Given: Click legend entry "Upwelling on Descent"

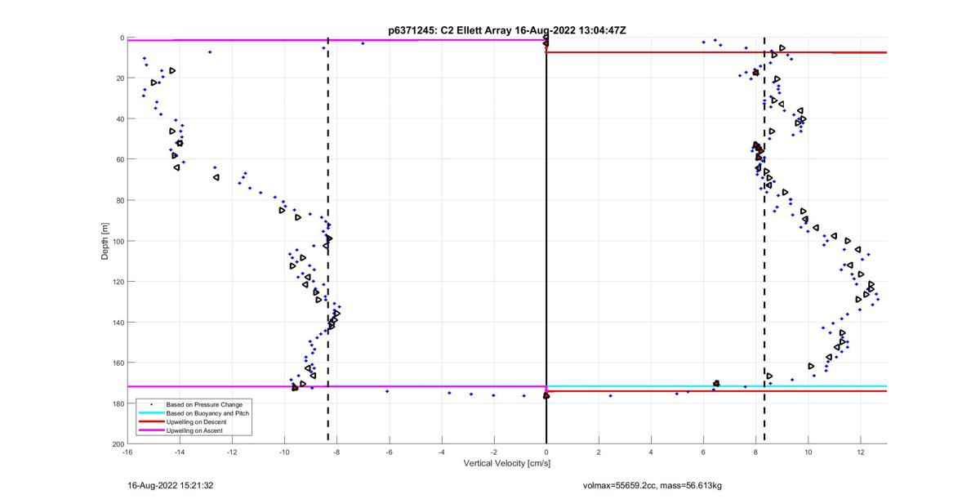Looking at the screenshot, I should 194,421.
